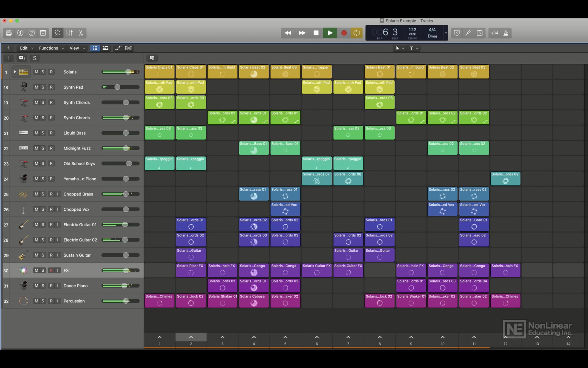This screenshot has width=588, height=368.
Task: Open the Functions menu
Action: pyautogui.click(x=51, y=48)
